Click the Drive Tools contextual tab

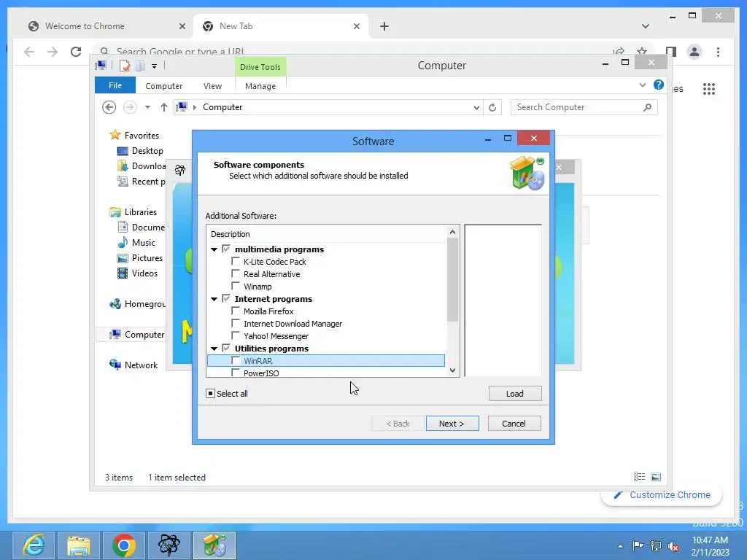point(260,67)
